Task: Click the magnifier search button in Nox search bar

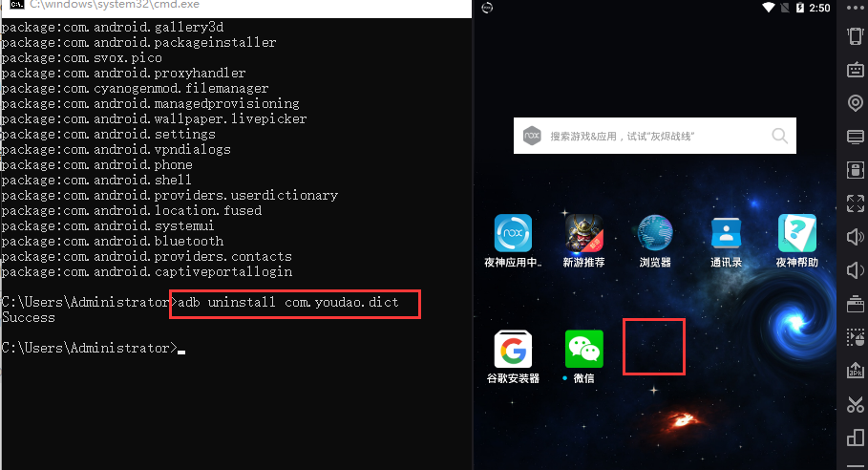Action: coord(779,136)
